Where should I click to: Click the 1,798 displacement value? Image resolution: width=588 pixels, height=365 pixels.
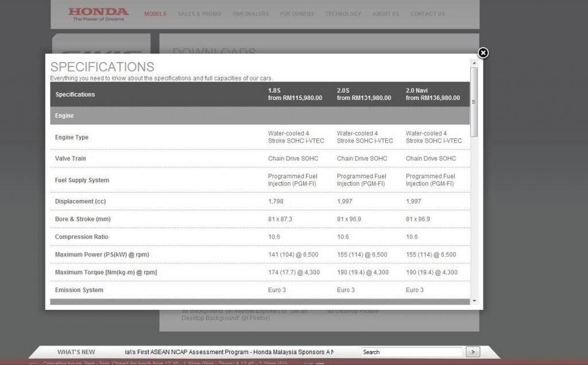coord(276,201)
